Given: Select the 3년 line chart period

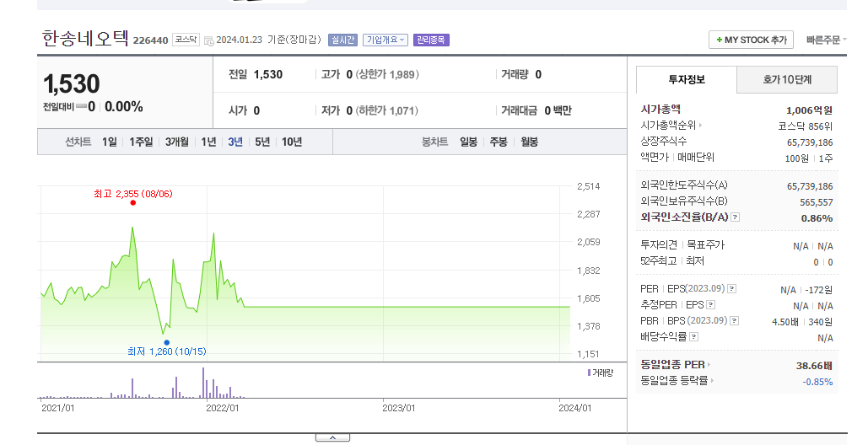Looking at the screenshot, I should click(x=235, y=142).
